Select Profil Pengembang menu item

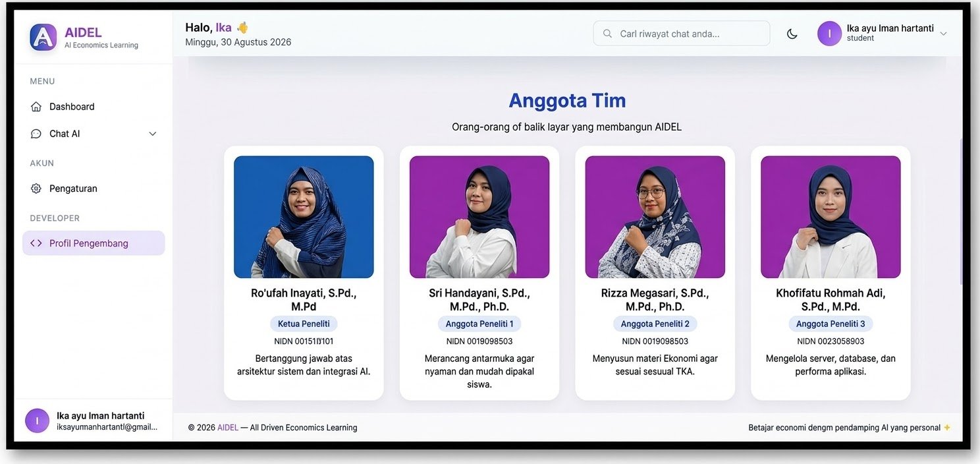[94, 243]
